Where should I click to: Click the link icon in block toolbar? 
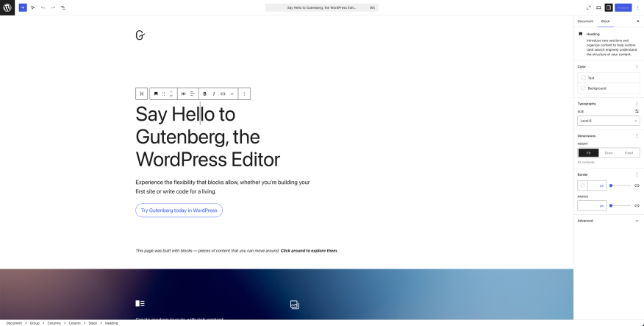223,93
